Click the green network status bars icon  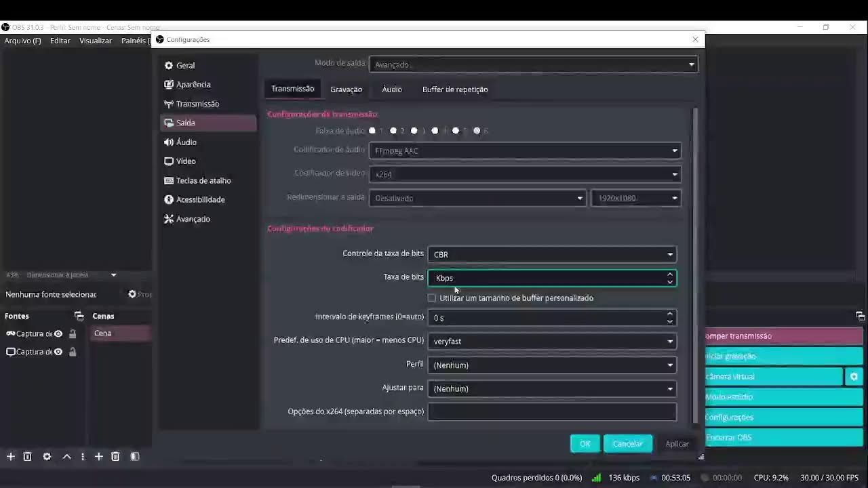596,478
